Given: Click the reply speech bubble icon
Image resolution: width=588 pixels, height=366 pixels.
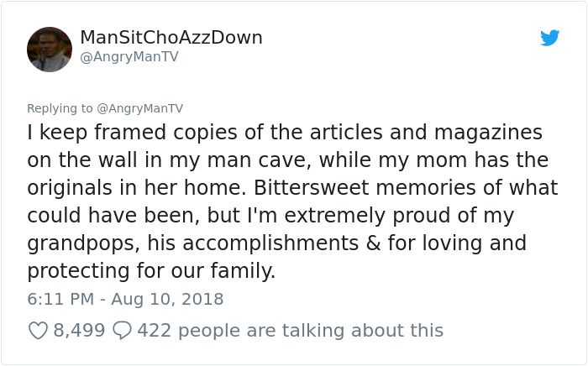Looking at the screenshot, I should 121,331.
